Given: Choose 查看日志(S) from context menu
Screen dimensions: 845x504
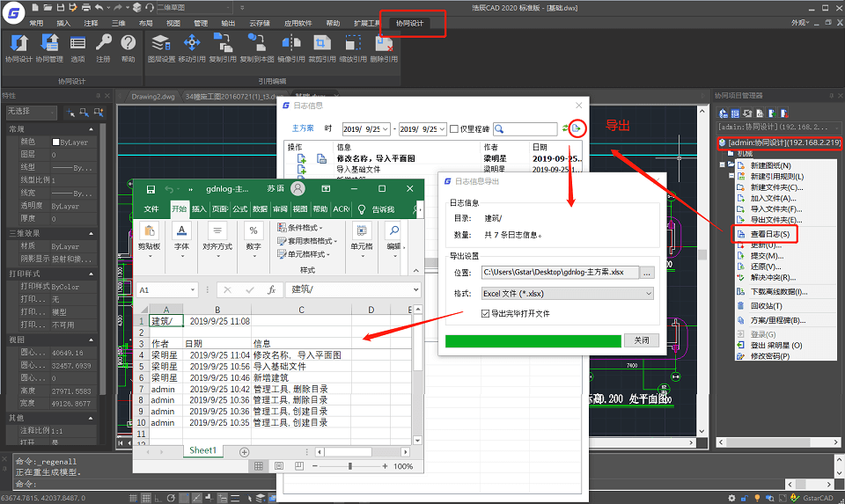Looking at the screenshot, I should point(769,234).
